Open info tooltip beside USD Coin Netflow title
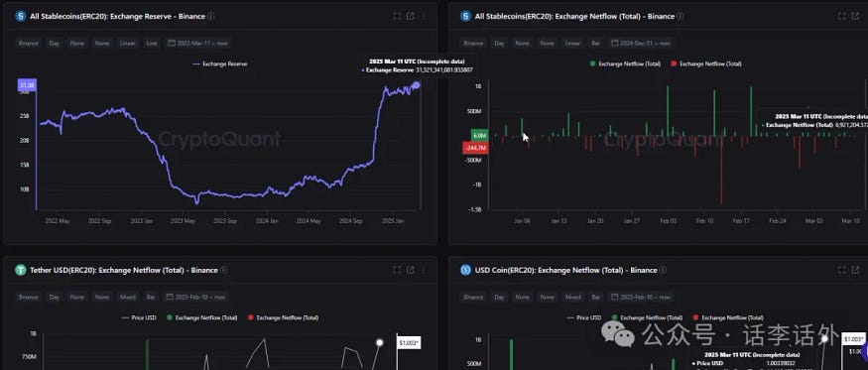The width and height of the screenshot is (868, 370). 663,270
